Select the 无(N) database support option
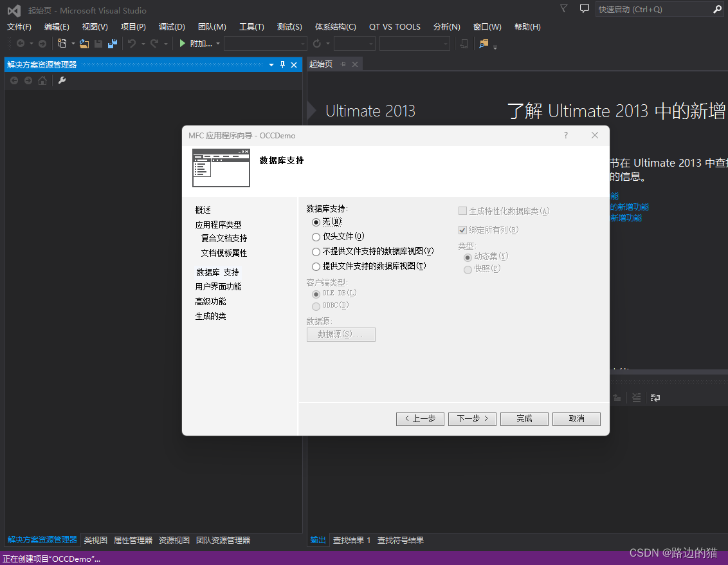 click(x=328, y=222)
